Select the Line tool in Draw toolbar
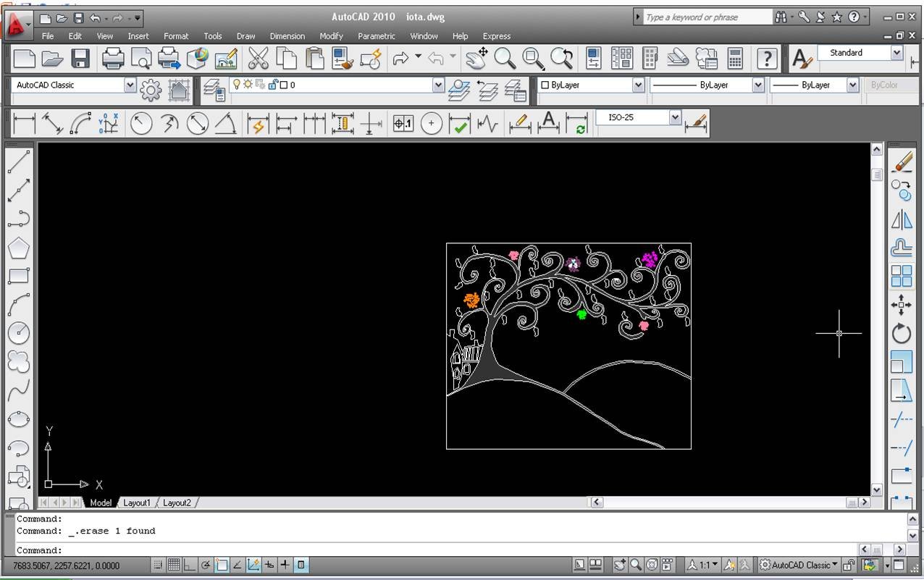The height and width of the screenshot is (580, 924). pos(19,162)
